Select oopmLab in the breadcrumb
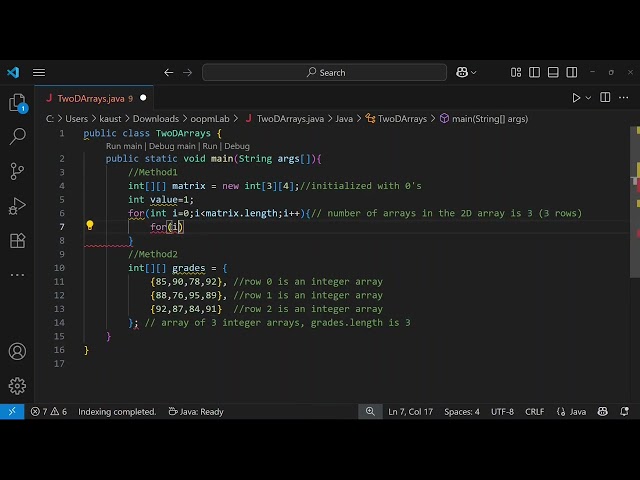This screenshot has height=480, width=640. tap(210, 119)
